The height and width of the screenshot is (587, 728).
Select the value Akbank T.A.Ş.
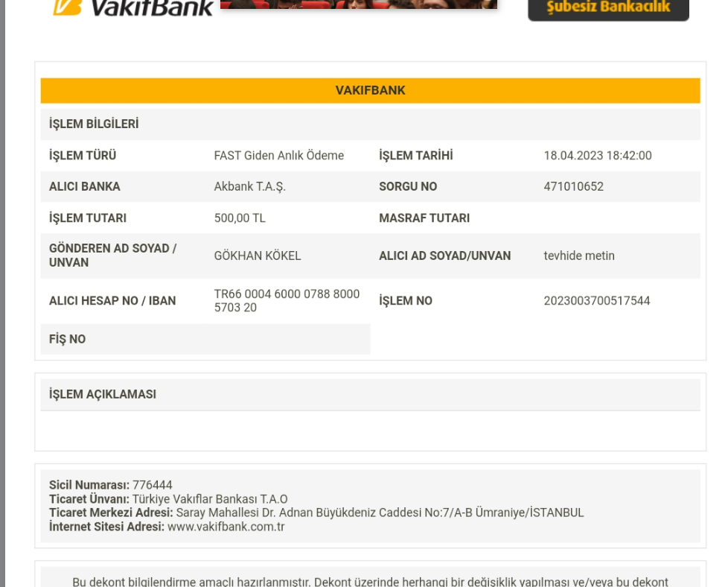(250, 187)
